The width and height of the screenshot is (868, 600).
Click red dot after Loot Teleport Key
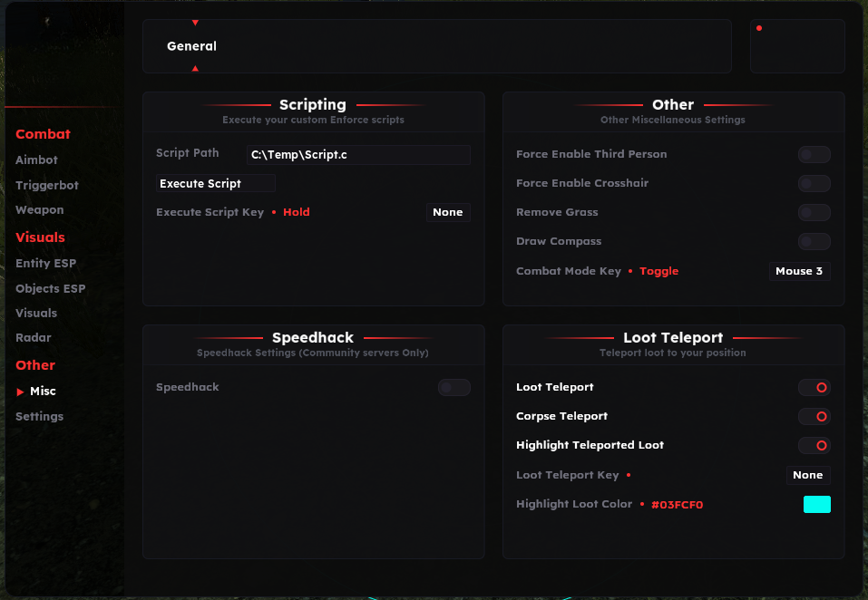(x=629, y=475)
